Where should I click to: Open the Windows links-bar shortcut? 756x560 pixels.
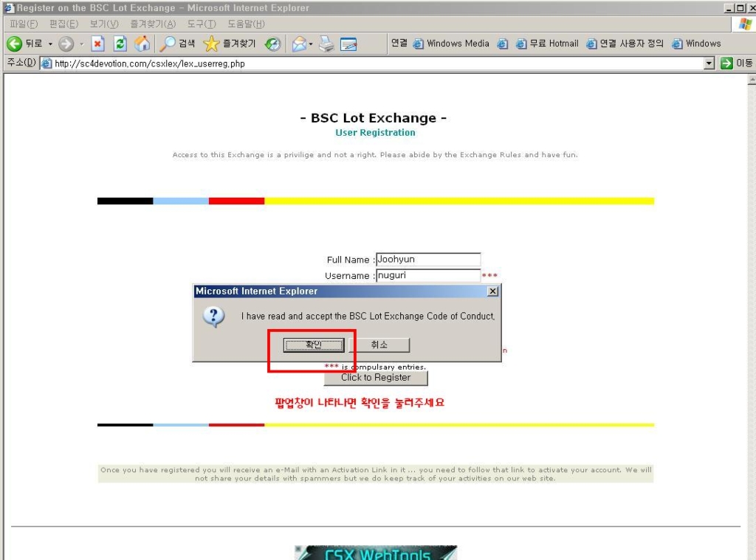697,44
